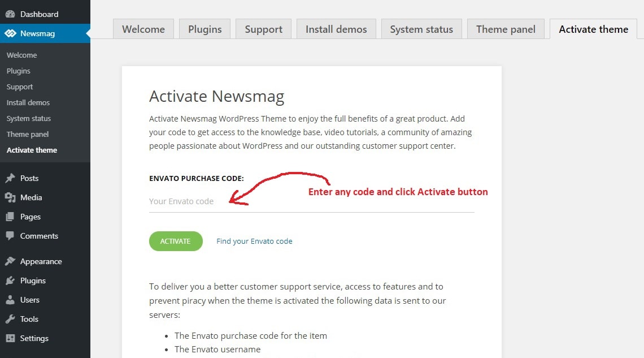Go to the Welcome tab
Screen dimensions: 644x358
pyautogui.click(x=143, y=29)
